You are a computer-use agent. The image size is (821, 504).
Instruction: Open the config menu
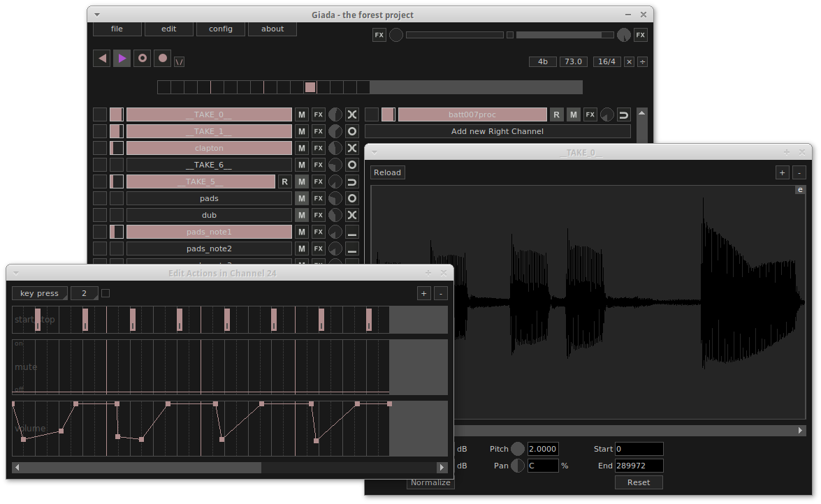220,29
